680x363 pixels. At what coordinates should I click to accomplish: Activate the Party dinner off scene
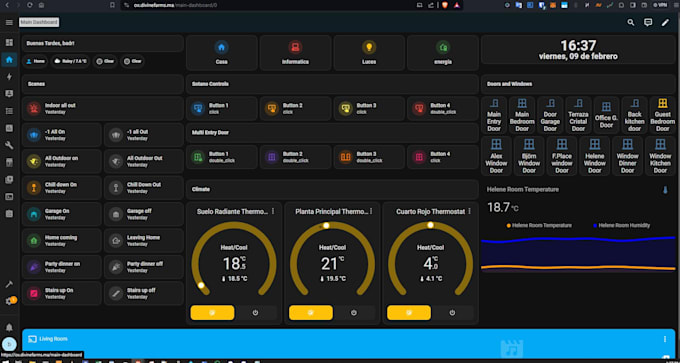coord(144,267)
